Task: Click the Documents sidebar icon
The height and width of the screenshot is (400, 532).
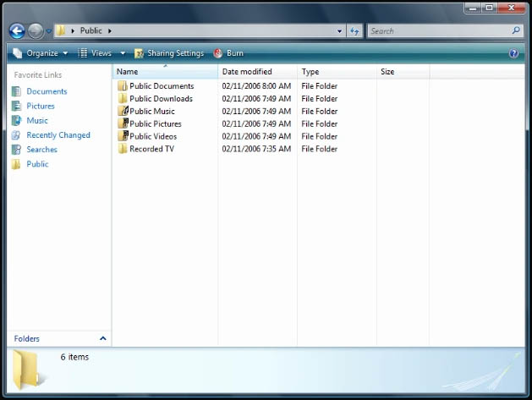Action: (16, 91)
